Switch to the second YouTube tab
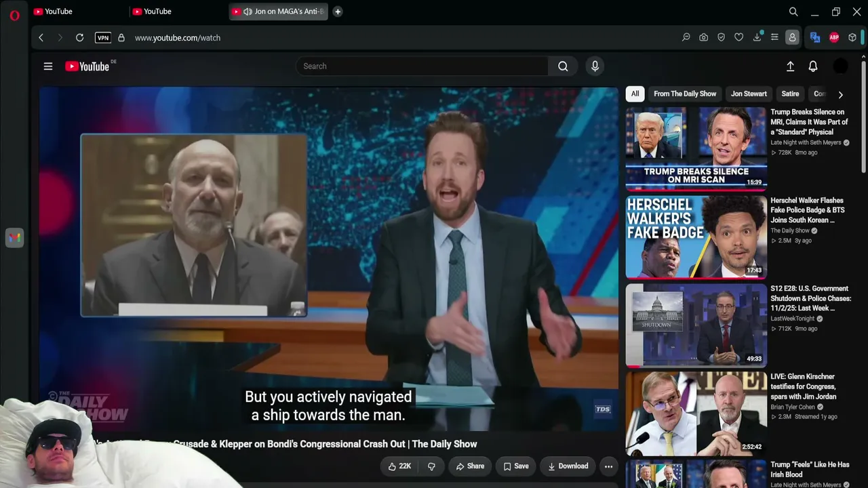 point(178,12)
